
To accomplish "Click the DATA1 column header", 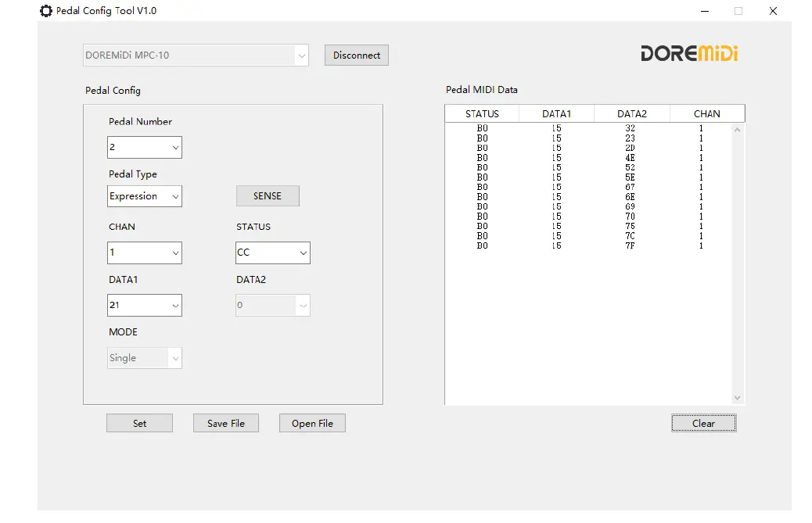I will [557, 114].
